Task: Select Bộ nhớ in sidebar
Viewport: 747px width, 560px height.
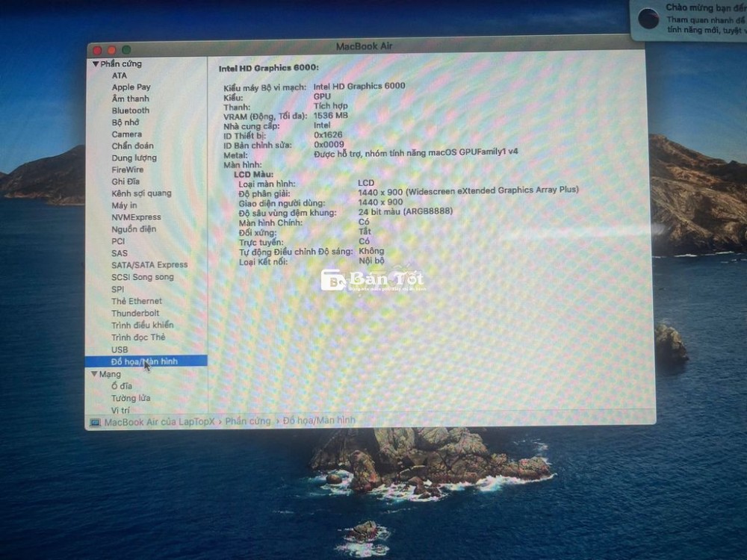Action: click(x=125, y=122)
